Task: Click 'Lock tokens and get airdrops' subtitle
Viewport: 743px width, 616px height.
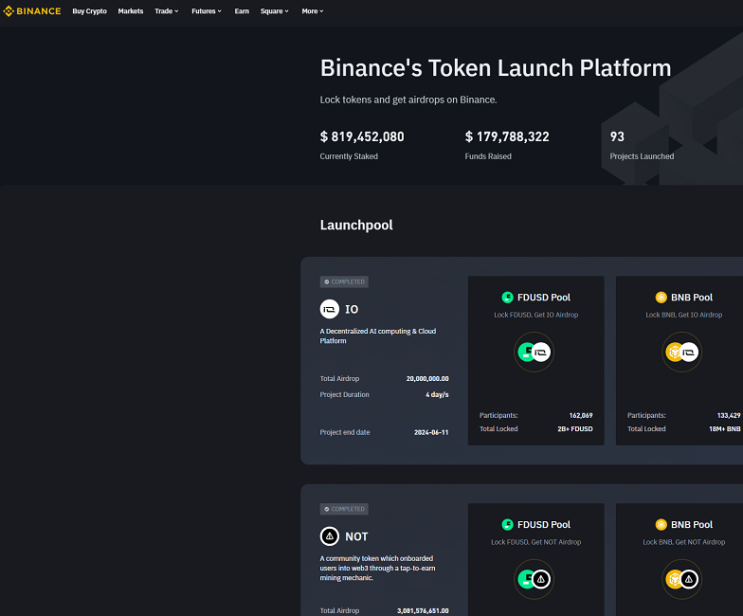Action: tap(408, 100)
